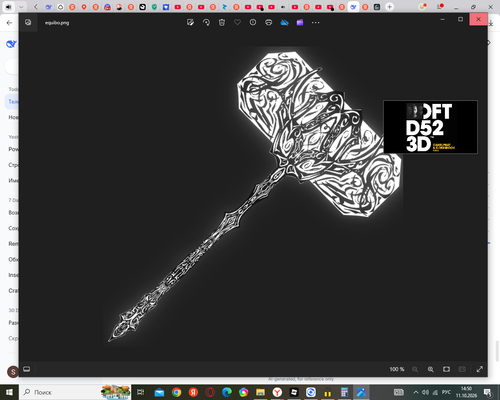Click the DeepSeek whale logo in browser sidebar
This screenshot has width=500, height=400.
(11, 44)
